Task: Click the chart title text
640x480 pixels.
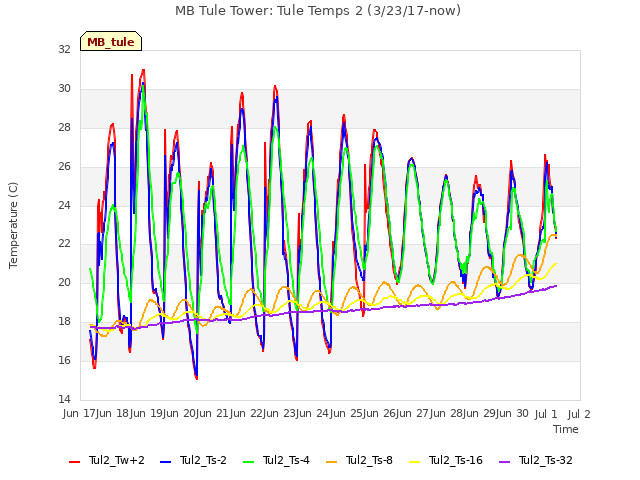Action: [318, 11]
